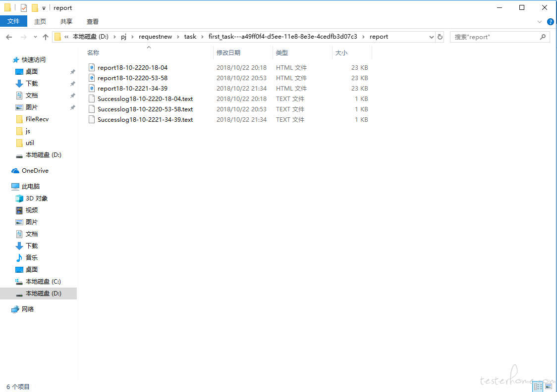Select file report18-10-2221-34-39
This screenshot has height=392, width=557.
(132, 88)
